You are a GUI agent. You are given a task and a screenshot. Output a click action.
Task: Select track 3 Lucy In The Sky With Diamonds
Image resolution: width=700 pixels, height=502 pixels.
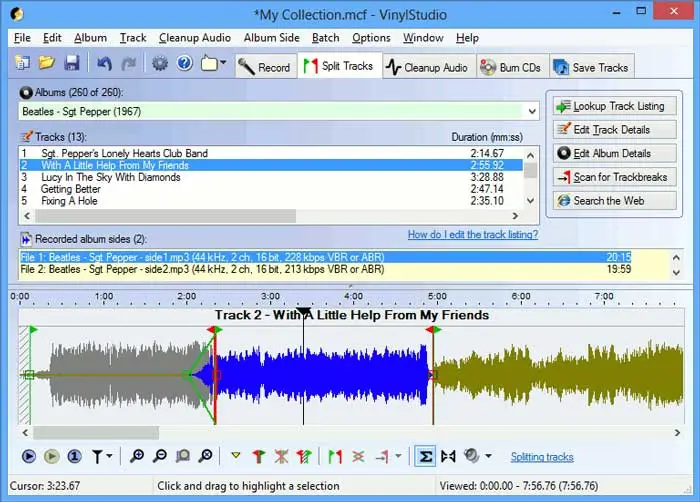pyautogui.click(x=271, y=177)
